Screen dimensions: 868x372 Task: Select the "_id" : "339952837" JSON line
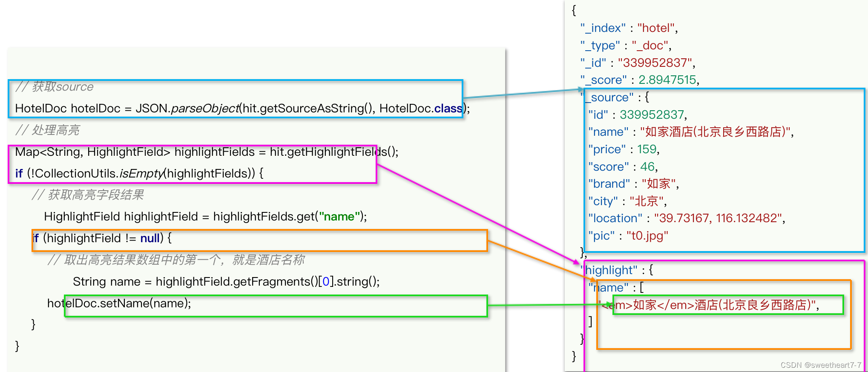pyautogui.click(x=638, y=63)
